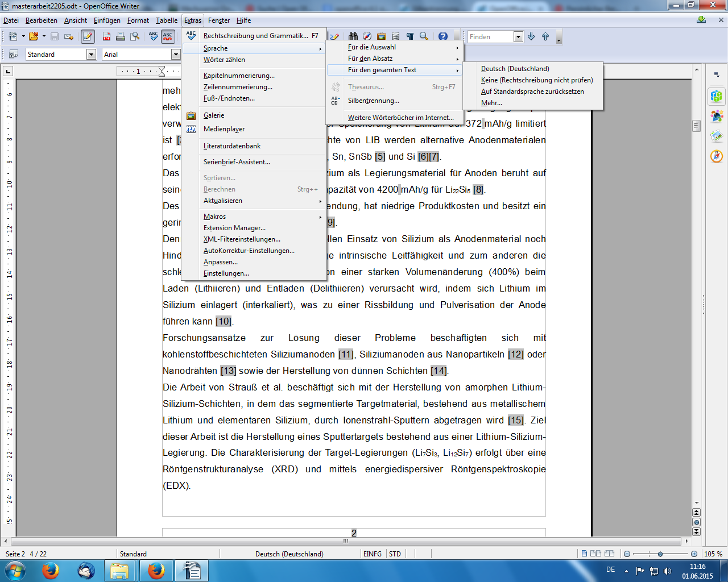Click into the Finden search field
The height and width of the screenshot is (582, 728).
tap(490, 37)
